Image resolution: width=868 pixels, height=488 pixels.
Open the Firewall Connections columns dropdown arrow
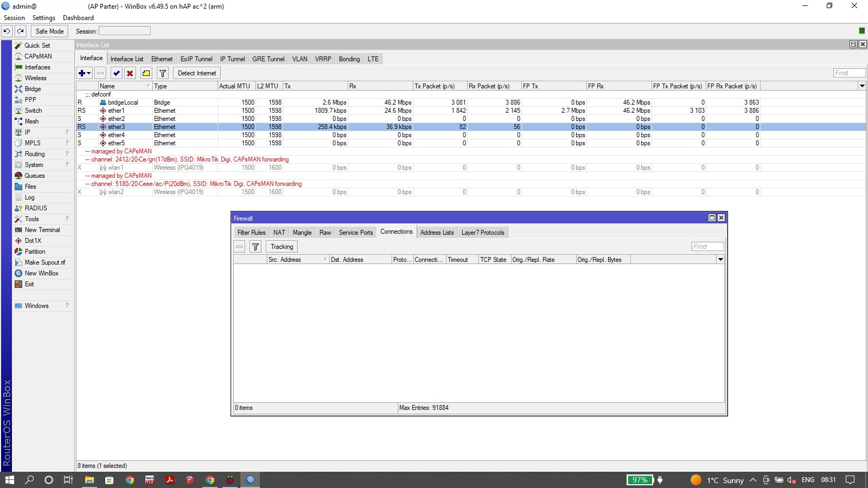[720, 260]
